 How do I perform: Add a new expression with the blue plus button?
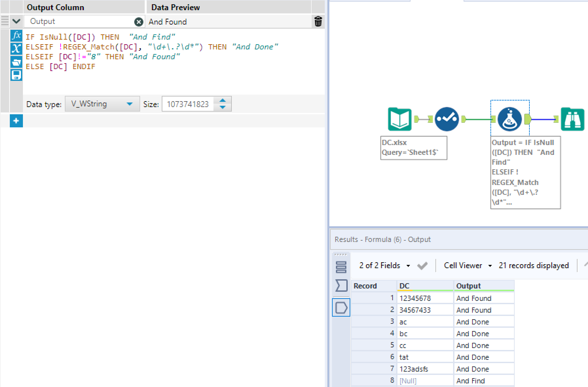pyautogui.click(x=16, y=120)
